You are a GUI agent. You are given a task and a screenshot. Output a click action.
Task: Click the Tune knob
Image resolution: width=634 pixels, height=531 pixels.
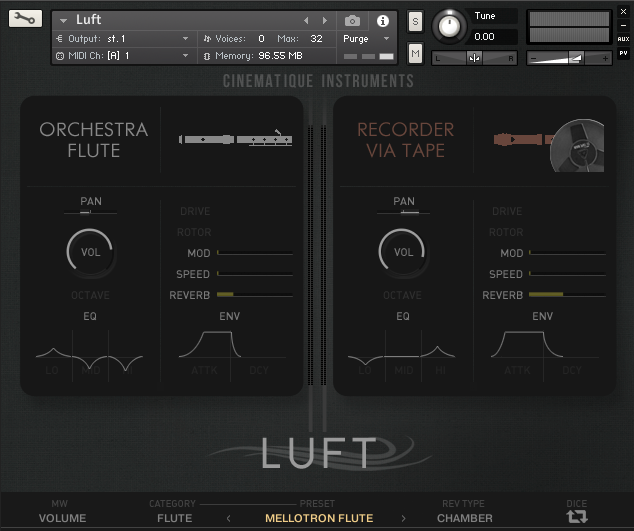(449, 26)
